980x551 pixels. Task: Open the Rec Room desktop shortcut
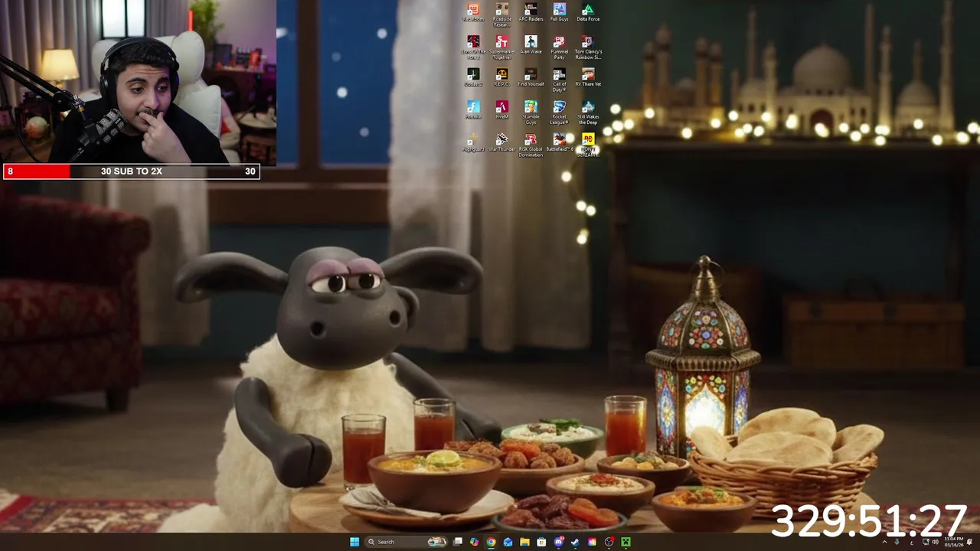pyautogui.click(x=473, y=12)
